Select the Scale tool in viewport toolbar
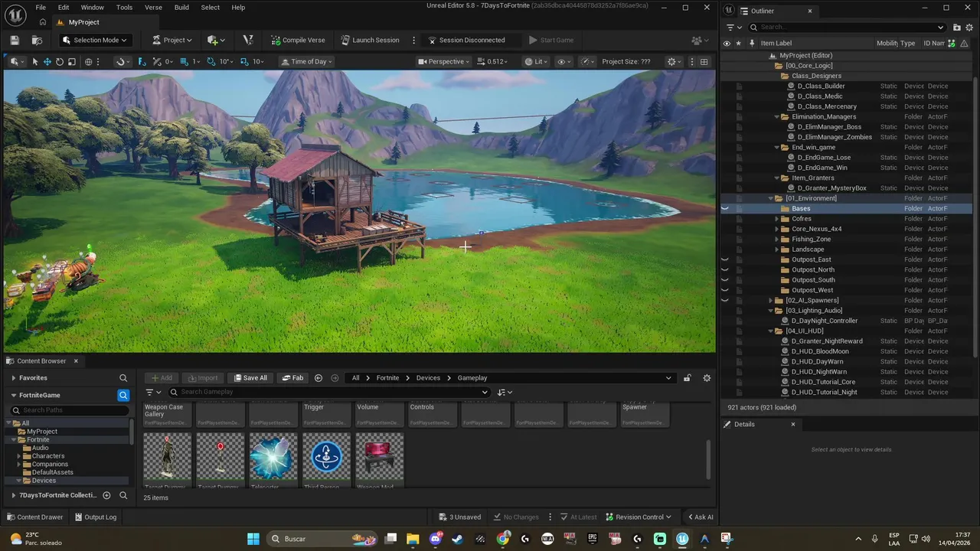 pos(71,61)
